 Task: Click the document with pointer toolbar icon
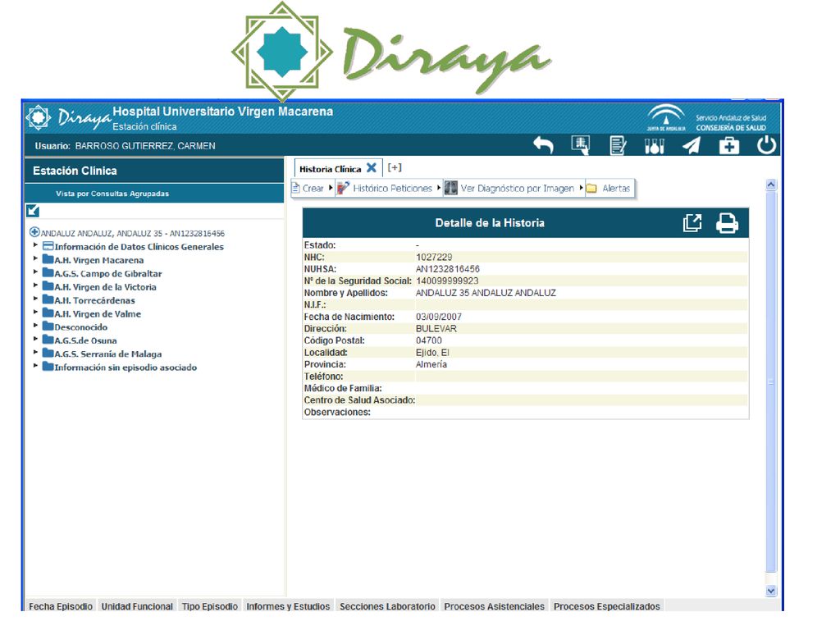(581, 145)
